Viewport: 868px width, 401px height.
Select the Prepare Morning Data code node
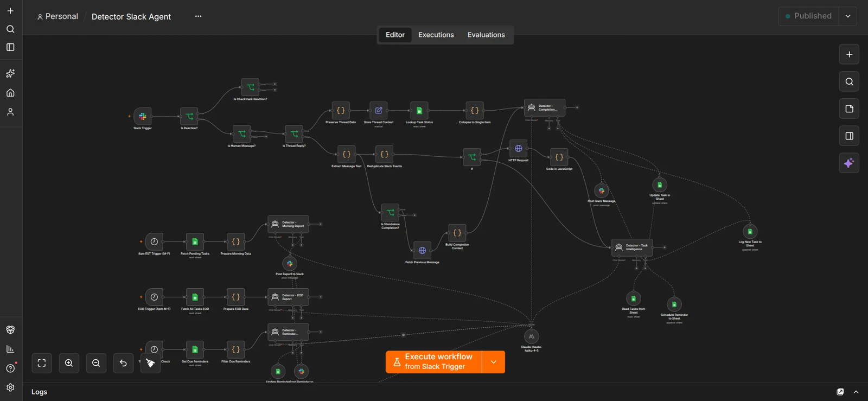(x=236, y=241)
